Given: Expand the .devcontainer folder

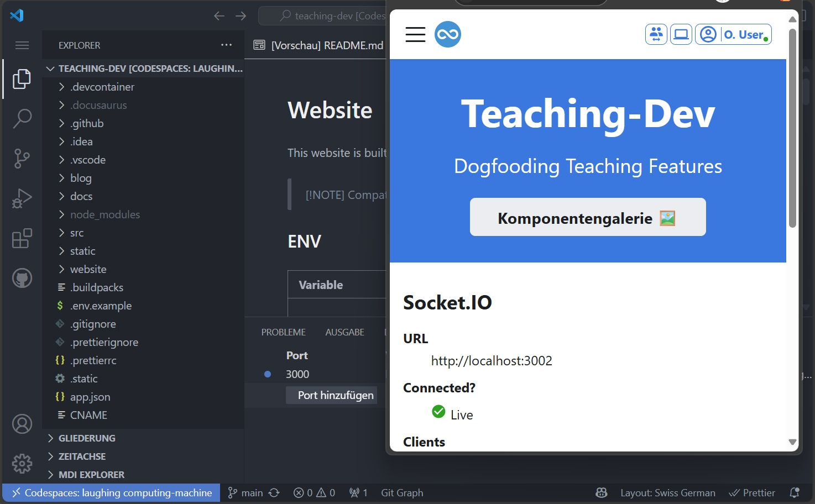Looking at the screenshot, I should 102,87.
